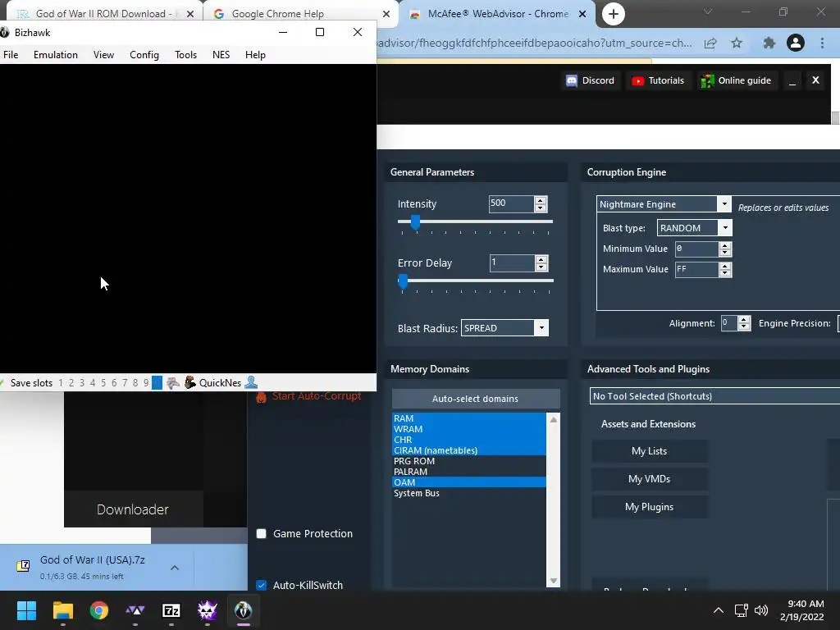Click the Chrome share icon in address bar
Viewport: 840px width, 630px height.
coord(710,43)
